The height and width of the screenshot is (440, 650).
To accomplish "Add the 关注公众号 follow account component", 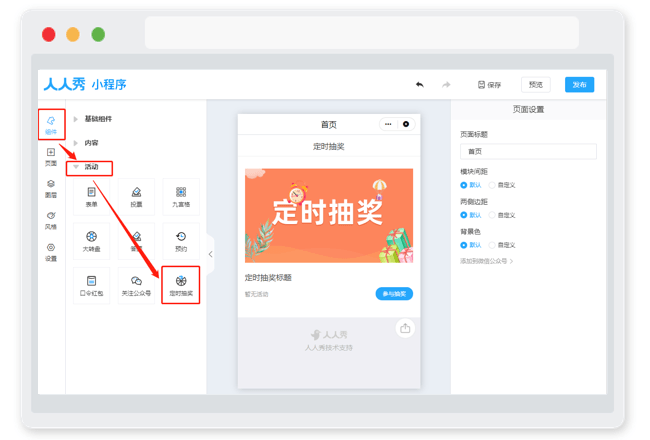I will click(x=136, y=286).
